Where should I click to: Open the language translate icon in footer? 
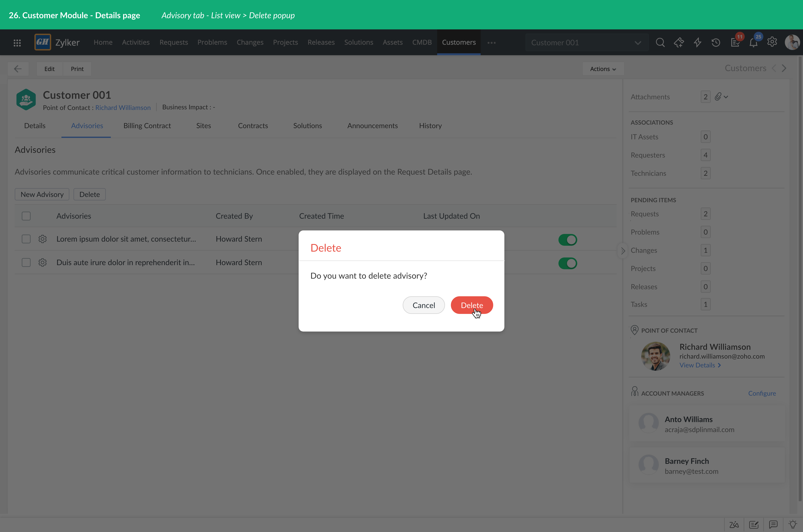[734, 525]
